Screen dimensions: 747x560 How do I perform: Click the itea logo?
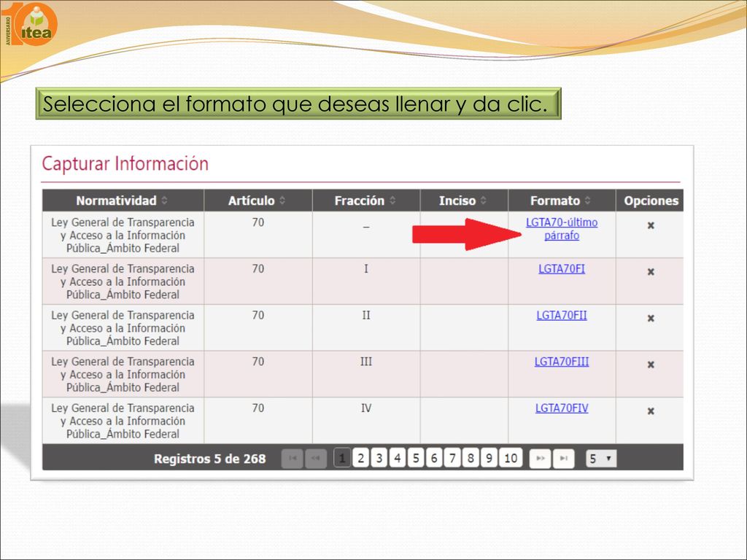point(29,25)
